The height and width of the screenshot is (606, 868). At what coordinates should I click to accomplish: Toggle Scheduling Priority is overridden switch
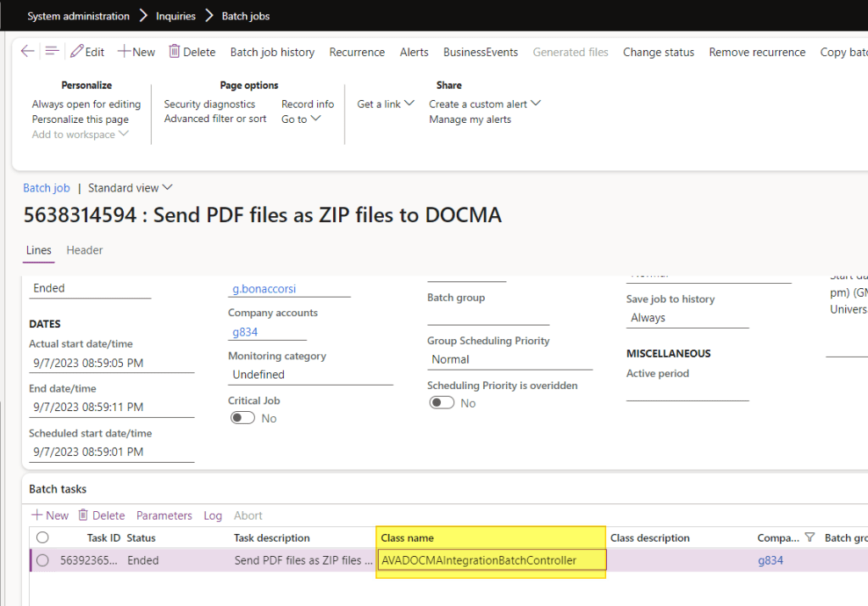[442, 403]
